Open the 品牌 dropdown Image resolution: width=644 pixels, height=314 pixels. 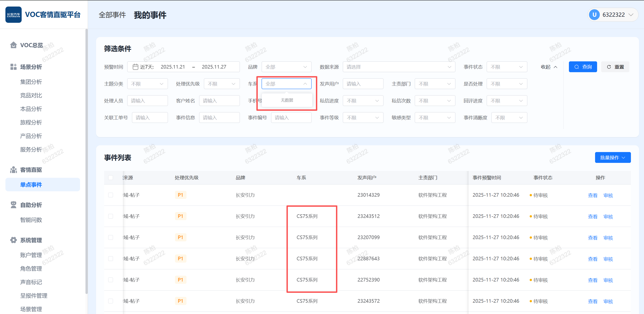tap(286, 67)
